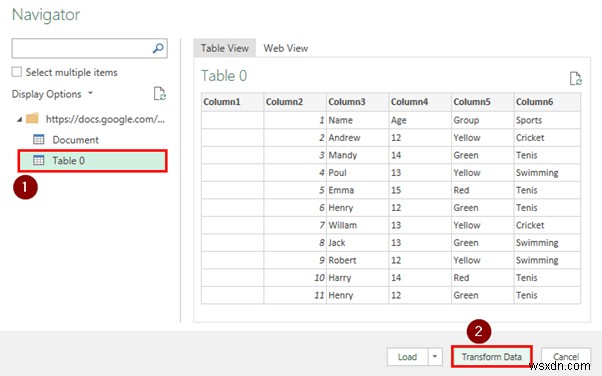The image size is (602, 376).
Task: Click the Column4 header
Action: [x=420, y=102]
